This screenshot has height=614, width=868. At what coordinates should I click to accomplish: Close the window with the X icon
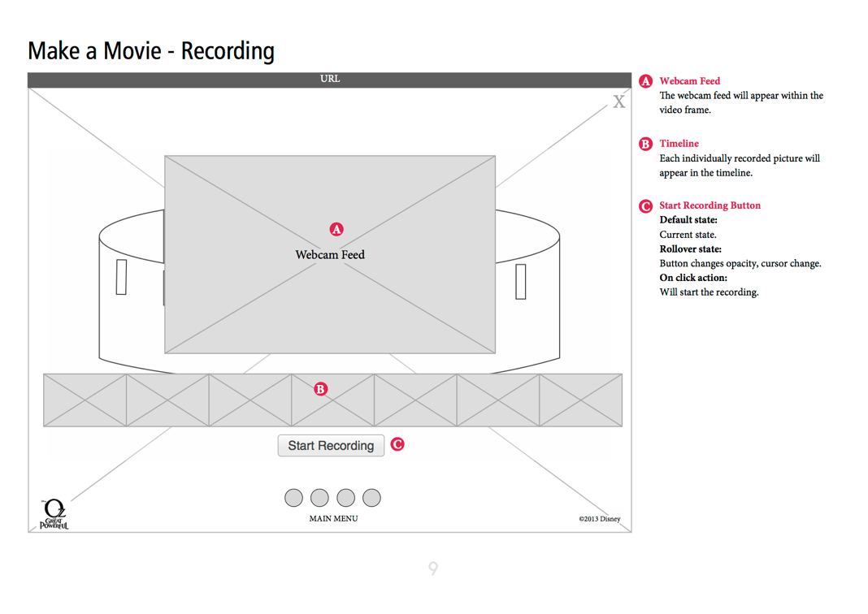click(618, 102)
